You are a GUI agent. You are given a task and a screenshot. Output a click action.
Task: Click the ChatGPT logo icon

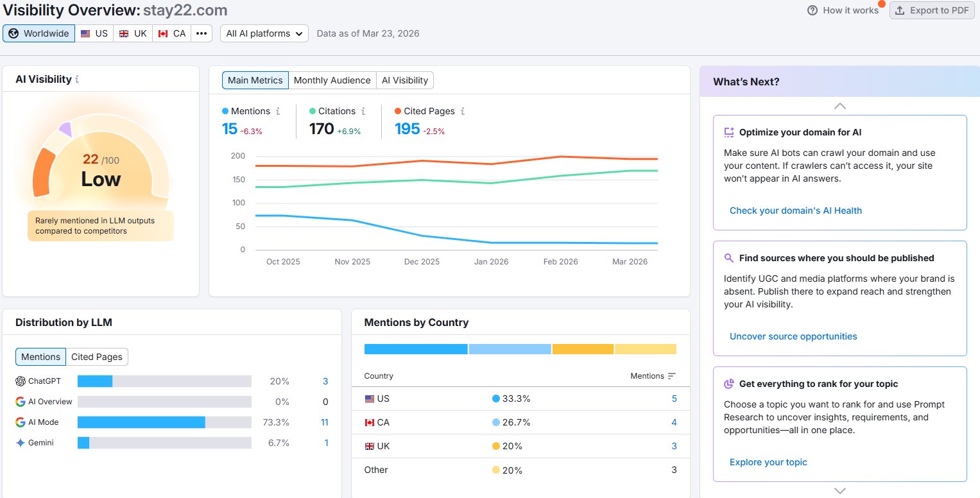tap(21, 381)
